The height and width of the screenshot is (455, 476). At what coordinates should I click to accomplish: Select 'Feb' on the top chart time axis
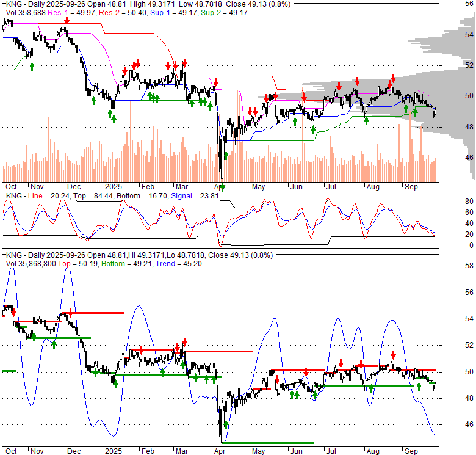(x=148, y=187)
